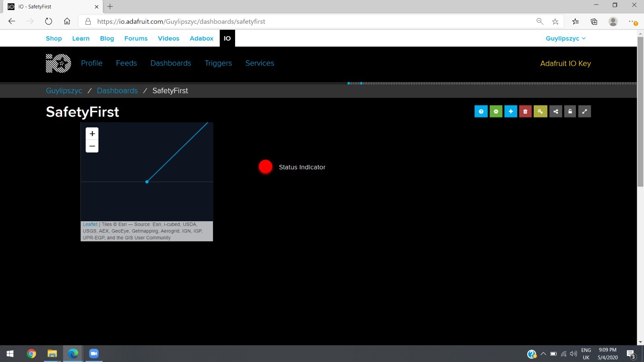The width and height of the screenshot is (644, 362).
Task: Click the zoom magnifier icon in address bar
Action: [540, 21]
